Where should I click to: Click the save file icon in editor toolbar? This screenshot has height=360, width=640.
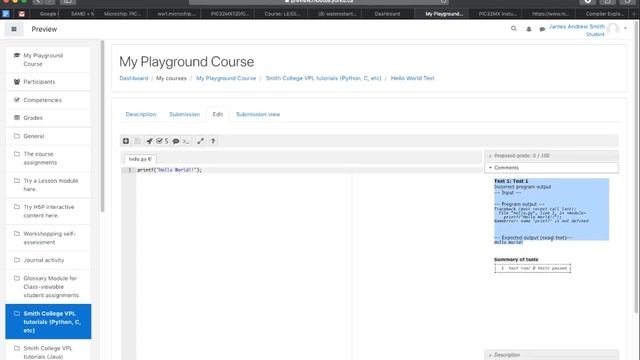pos(138,141)
